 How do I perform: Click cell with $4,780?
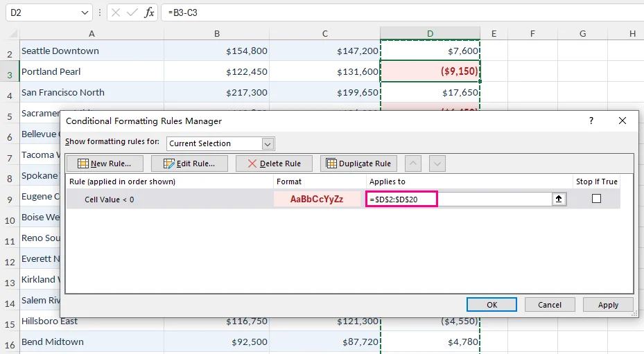pyautogui.click(x=430, y=342)
